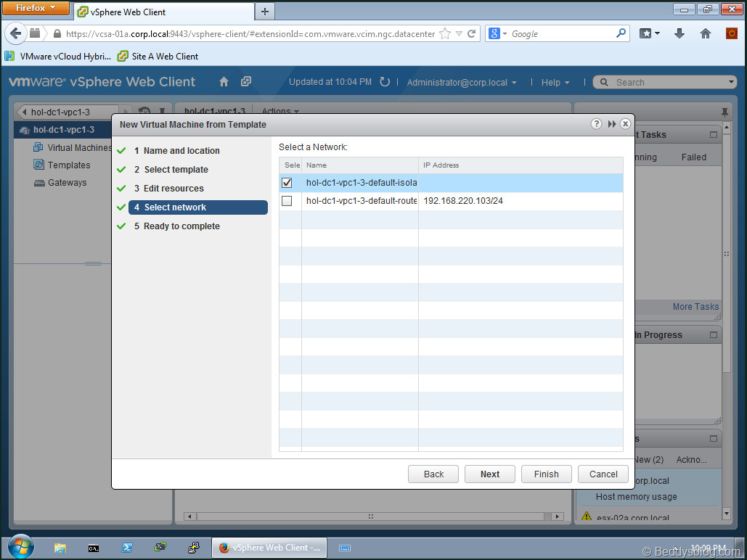Collapse the Work In Progress panel icon
Screen dimensions: 747x560
pyautogui.click(x=713, y=334)
